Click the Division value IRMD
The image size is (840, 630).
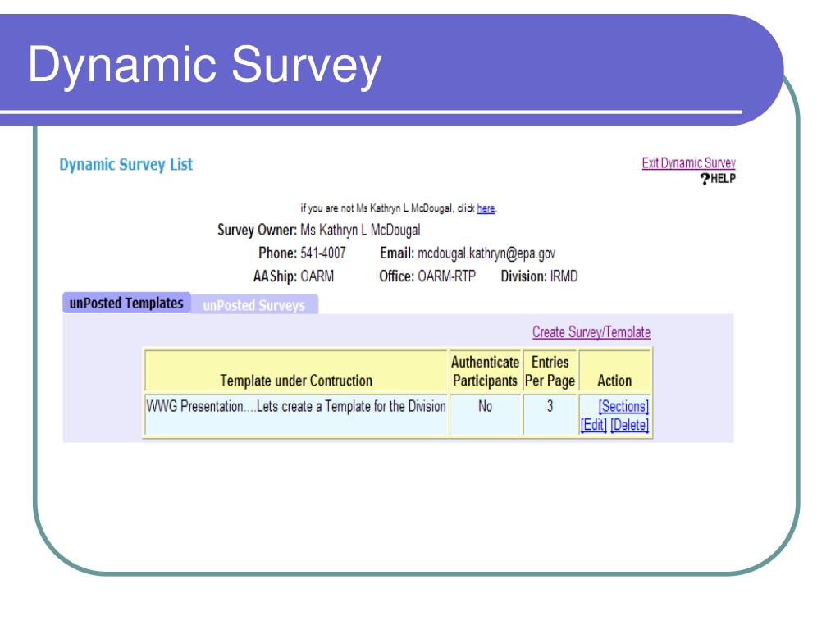564,276
